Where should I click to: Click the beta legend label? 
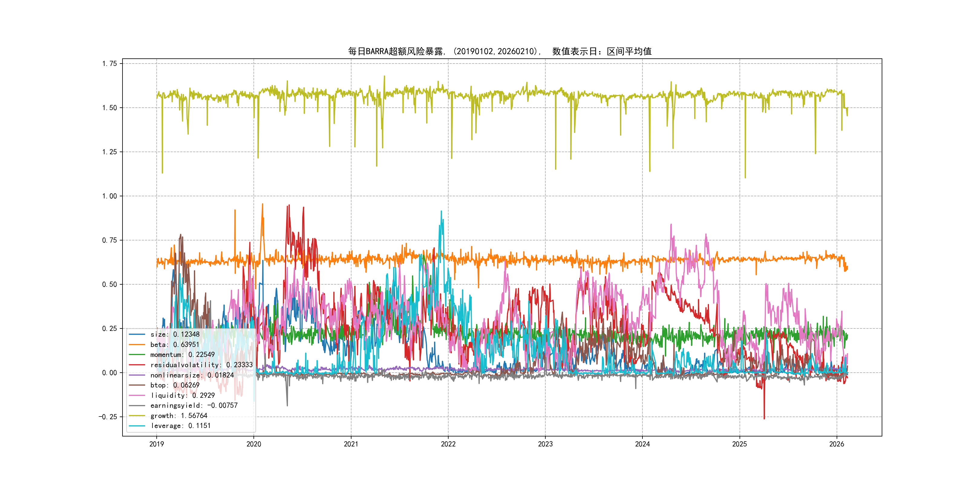[x=175, y=345]
